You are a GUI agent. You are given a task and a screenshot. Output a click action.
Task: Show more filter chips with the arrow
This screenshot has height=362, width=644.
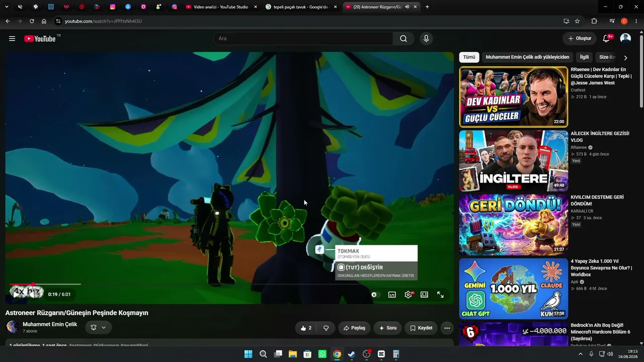click(x=625, y=57)
